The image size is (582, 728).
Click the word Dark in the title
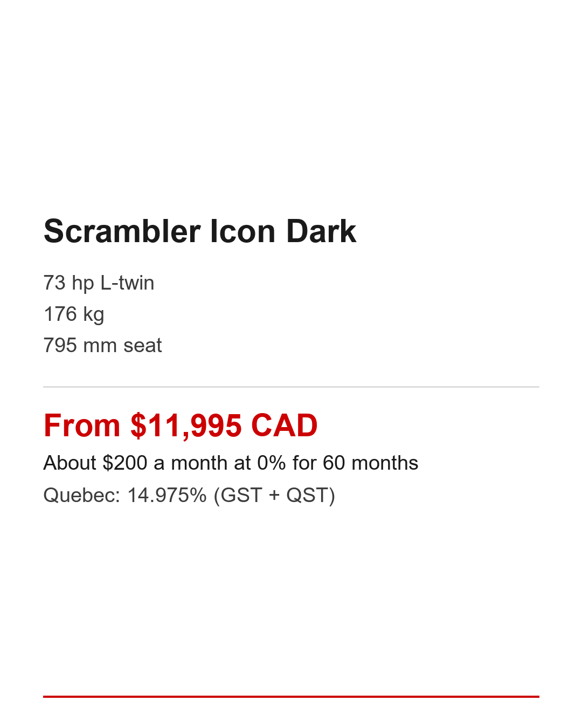click(321, 231)
